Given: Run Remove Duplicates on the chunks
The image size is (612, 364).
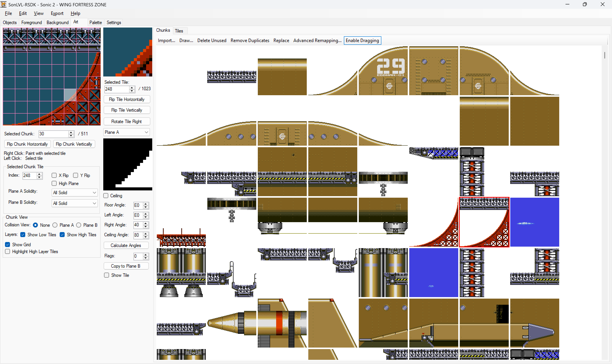Looking at the screenshot, I should coord(250,41).
